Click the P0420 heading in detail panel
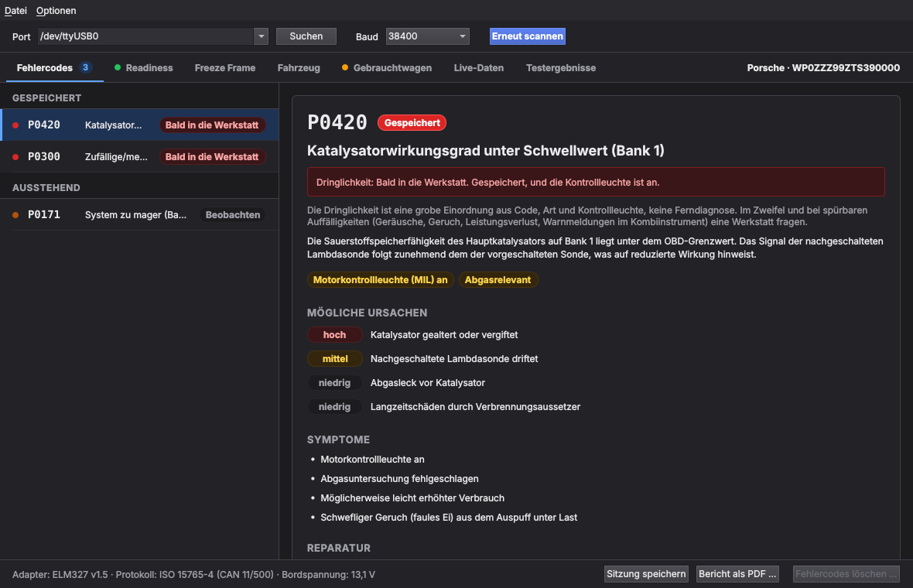The height and width of the screenshot is (588, 913). 337,123
